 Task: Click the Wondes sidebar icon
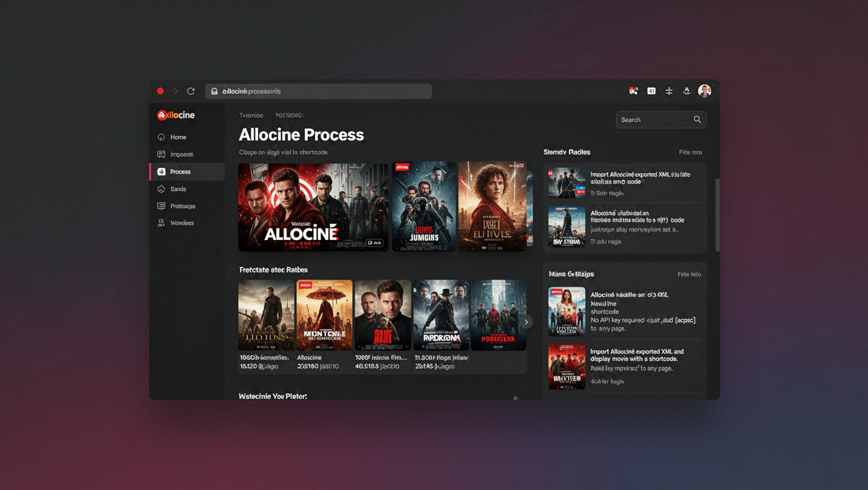coord(161,223)
